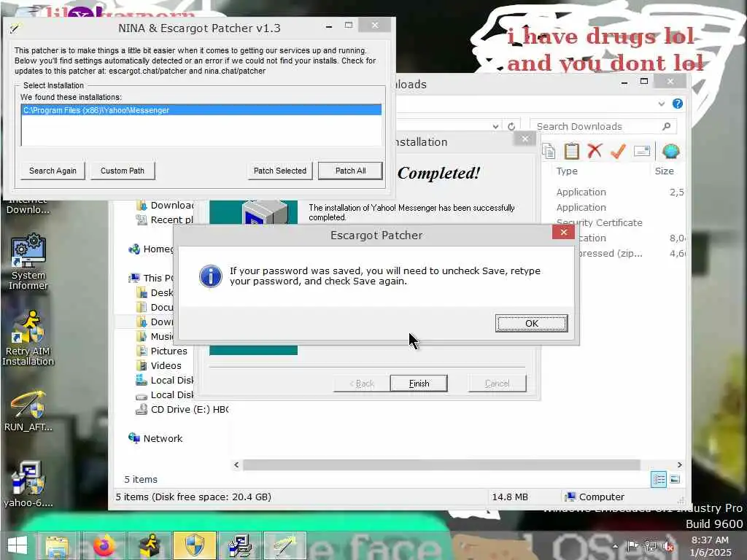Click the red X Delete icon in the Downloads toolbar
The image size is (747, 560).
[x=595, y=151]
